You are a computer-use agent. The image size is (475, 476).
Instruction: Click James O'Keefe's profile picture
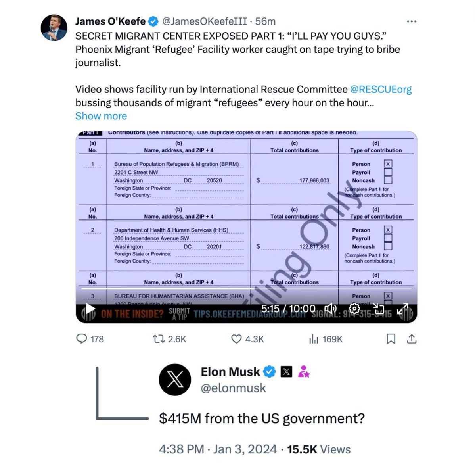(54, 28)
